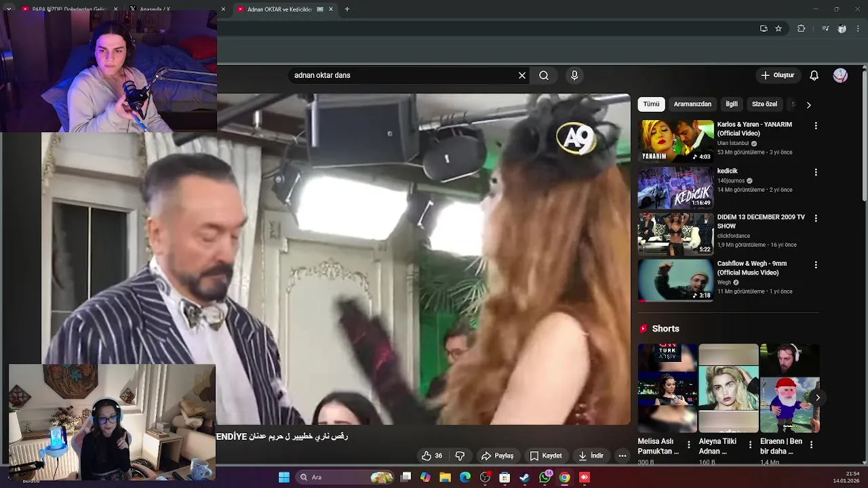Screen dimensions: 868x488
Task: Open the Chrome extensions puzzle icon
Action: click(801, 28)
